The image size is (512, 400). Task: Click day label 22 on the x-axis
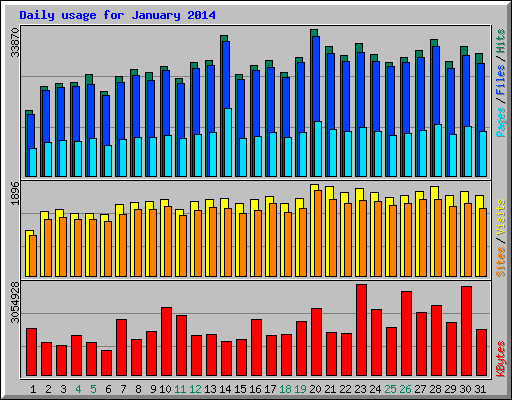[x=345, y=389]
